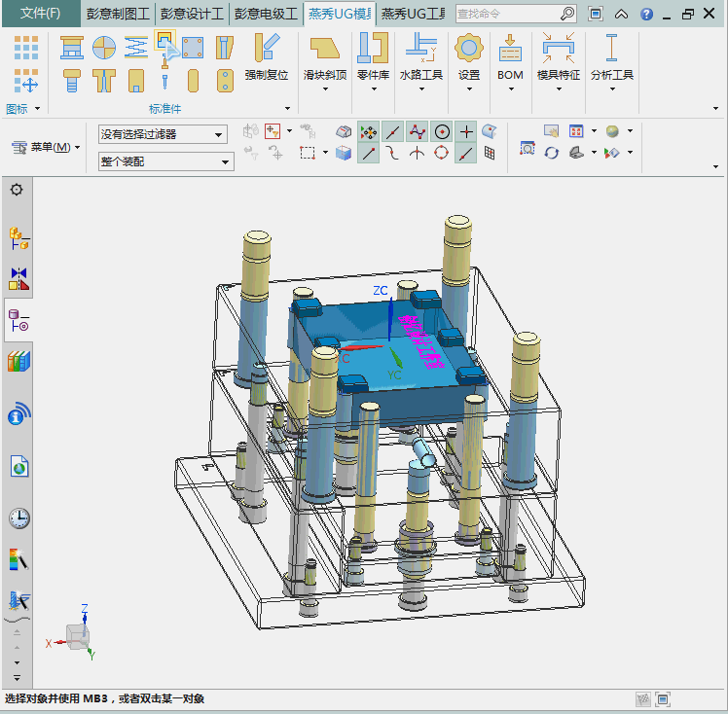The width and height of the screenshot is (728, 714).
Task: Toggle Existing Point plus-sign snap option
Action: point(466,132)
